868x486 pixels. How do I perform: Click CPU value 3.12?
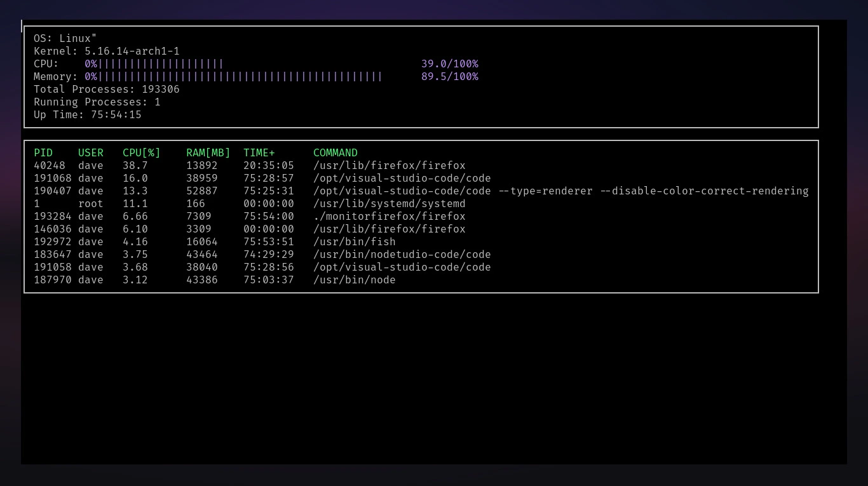tap(135, 280)
